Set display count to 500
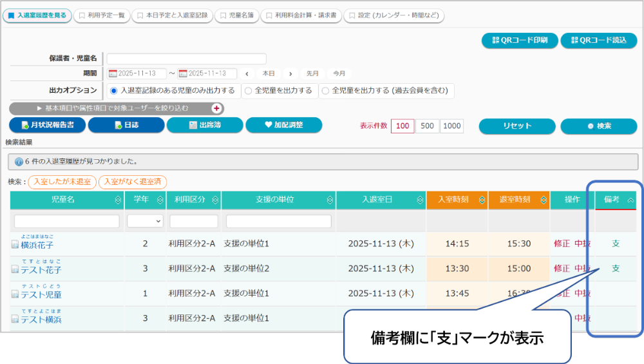The height and width of the screenshot is (364, 644). coord(427,126)
